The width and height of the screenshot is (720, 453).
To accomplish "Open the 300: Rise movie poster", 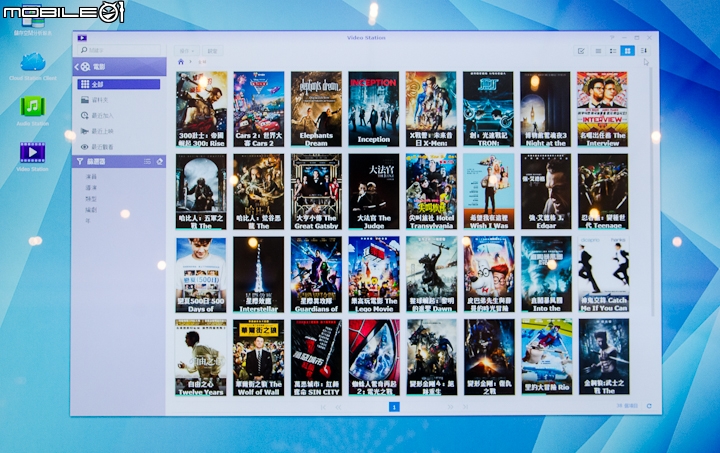I will pyautogui.click(x=201, y=109).
